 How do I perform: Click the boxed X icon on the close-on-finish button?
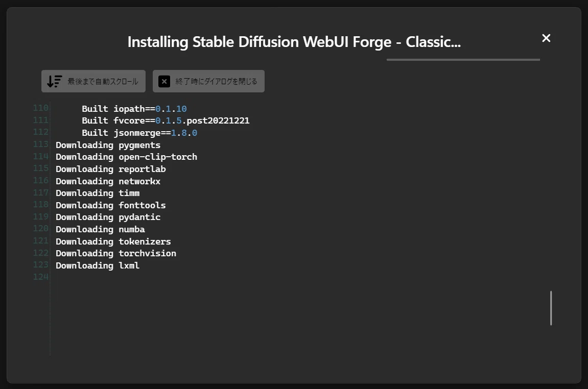click(x=164, y=81)
